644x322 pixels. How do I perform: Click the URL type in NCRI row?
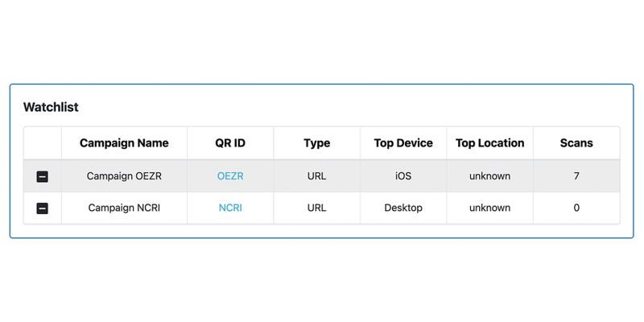coord(316,208)
